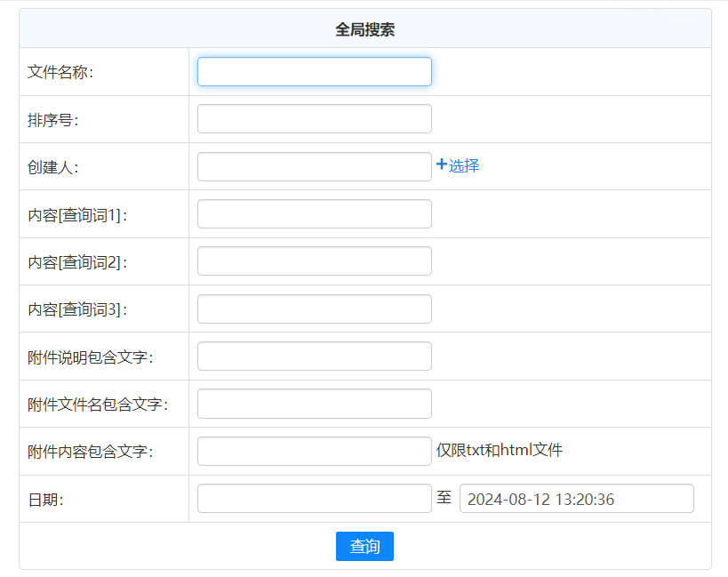Click the 排序号 label text

53,120
